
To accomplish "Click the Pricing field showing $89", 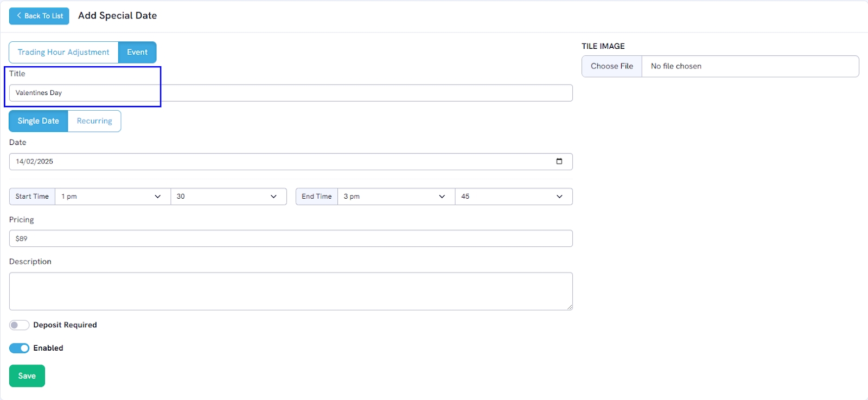I will (290, 239).
